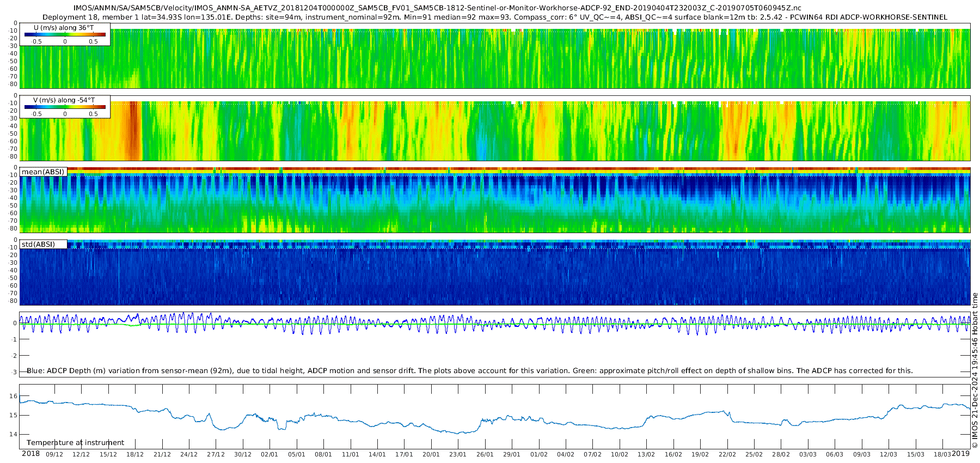Click the 'Temperature at instrument' label
The image size is (980, 463).
click(75, 443)
